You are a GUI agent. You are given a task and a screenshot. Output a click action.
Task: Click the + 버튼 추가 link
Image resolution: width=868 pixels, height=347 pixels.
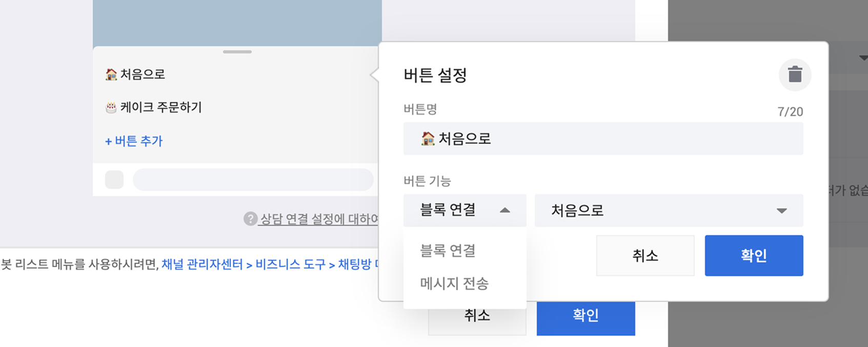pyautogui.click(x=134, y=141)
